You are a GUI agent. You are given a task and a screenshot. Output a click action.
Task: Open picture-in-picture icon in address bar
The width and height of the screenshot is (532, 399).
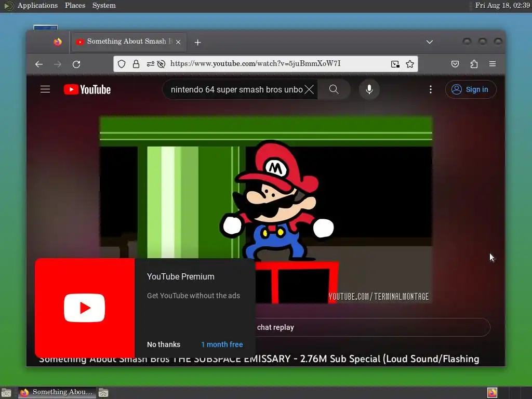(x=395, y=64)
